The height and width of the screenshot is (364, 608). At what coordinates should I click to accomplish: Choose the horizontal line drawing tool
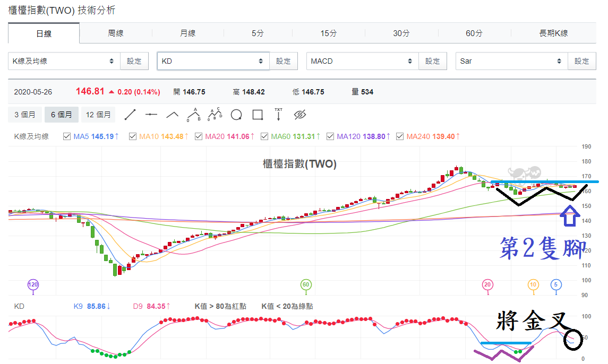tap(151, 115)
